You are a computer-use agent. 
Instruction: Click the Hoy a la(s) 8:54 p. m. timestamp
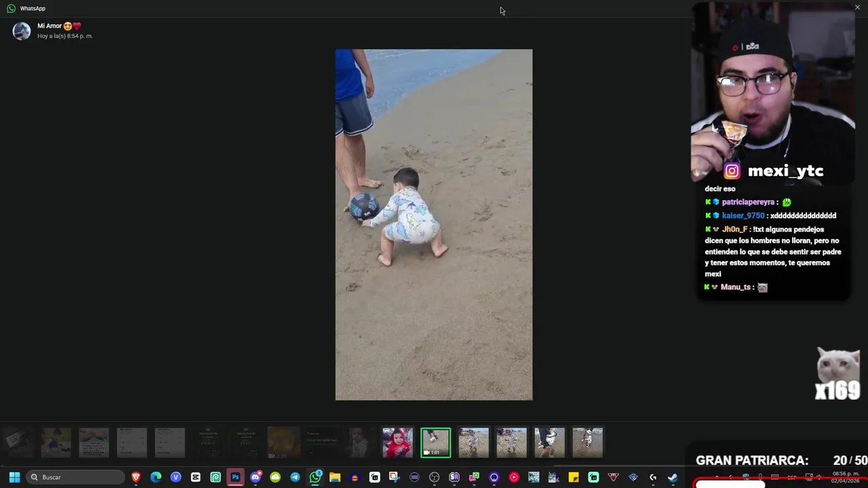coord(65,36)
